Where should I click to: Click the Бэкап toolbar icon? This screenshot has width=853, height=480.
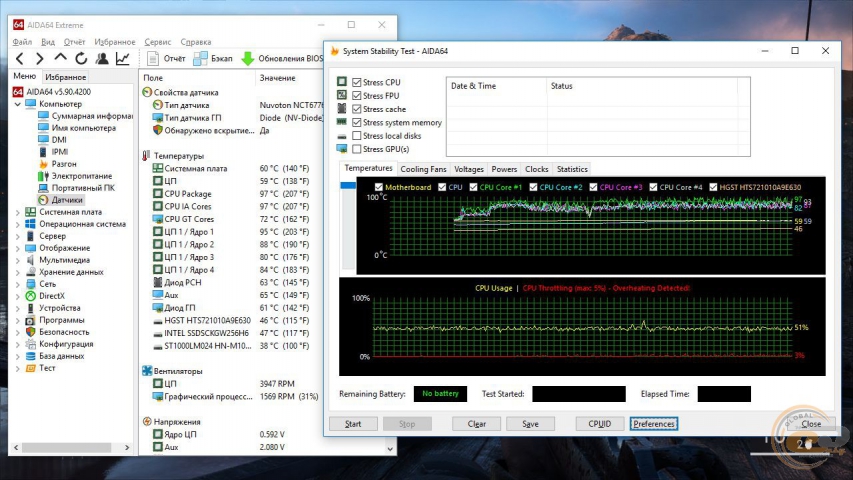pyautogui.click(x=213, y=59)
